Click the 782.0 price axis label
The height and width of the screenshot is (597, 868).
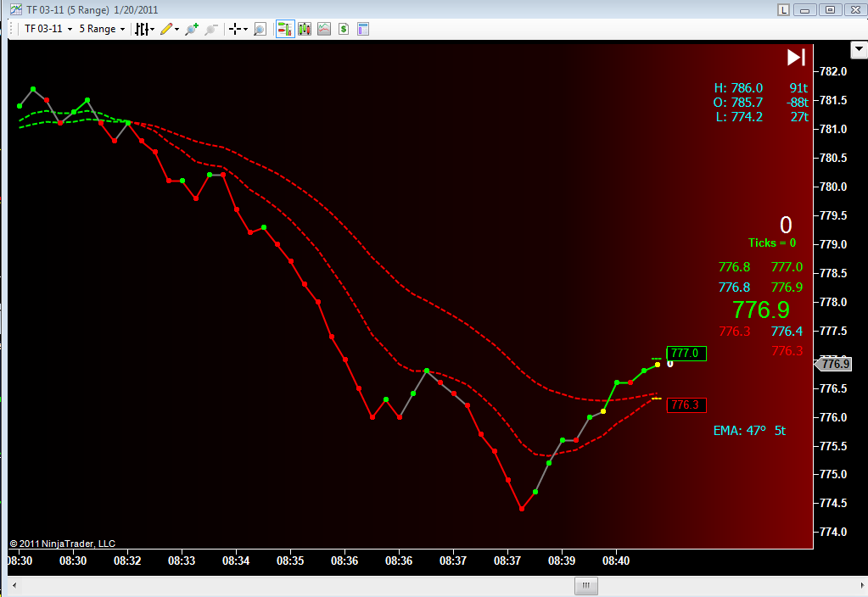coord(833,71)
